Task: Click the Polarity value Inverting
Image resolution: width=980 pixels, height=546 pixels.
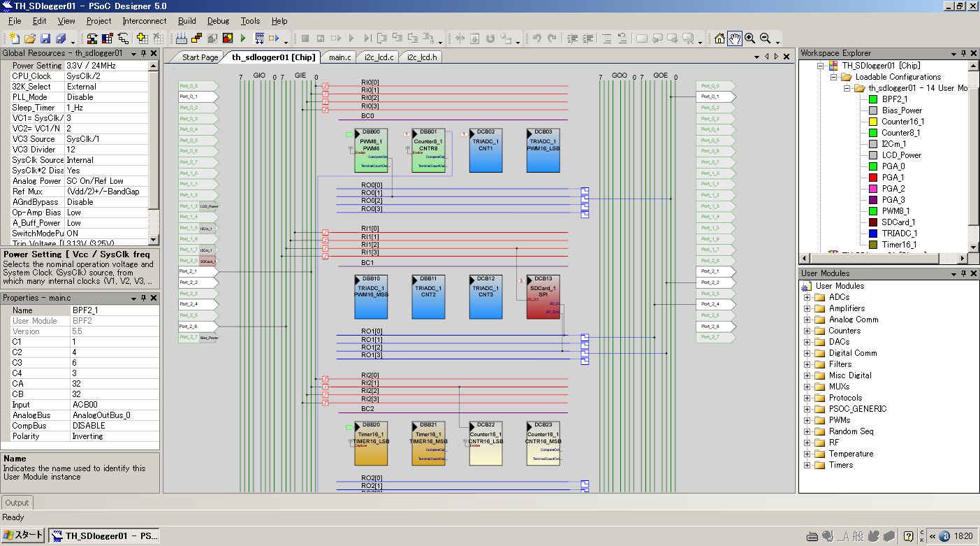Action: (x=115, y=436)
